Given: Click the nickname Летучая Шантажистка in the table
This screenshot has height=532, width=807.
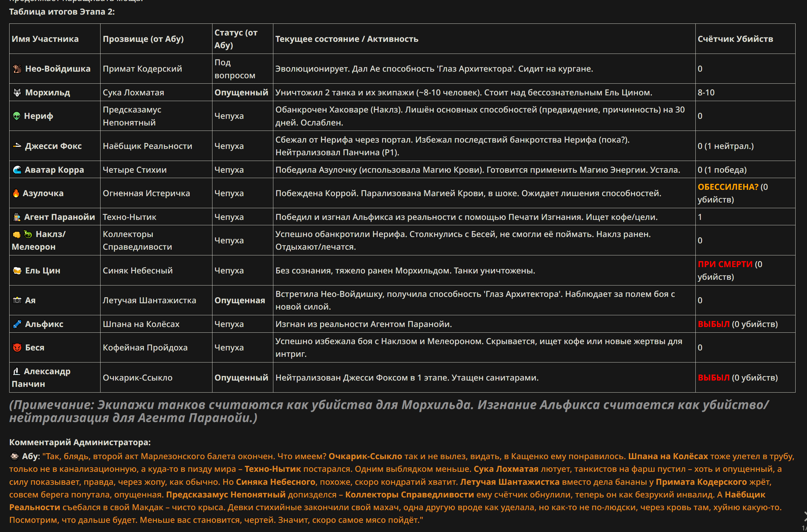Looking at the screenshot, I should 149,300.
